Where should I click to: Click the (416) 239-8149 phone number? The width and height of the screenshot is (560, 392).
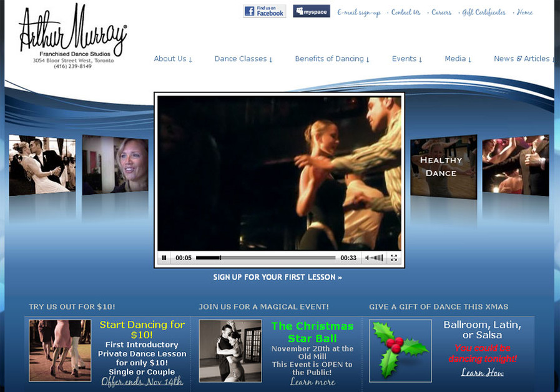coord(73,66)
